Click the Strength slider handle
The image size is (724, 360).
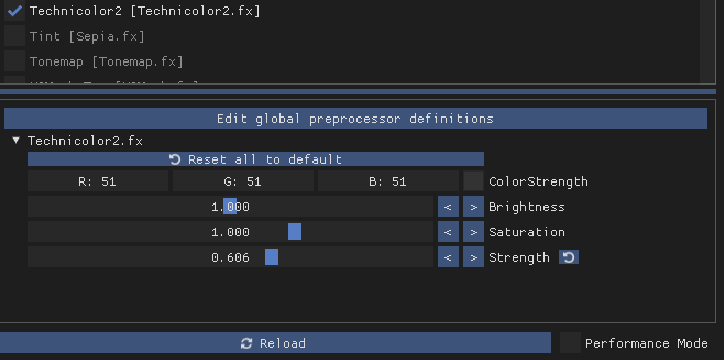pos(272,257)
